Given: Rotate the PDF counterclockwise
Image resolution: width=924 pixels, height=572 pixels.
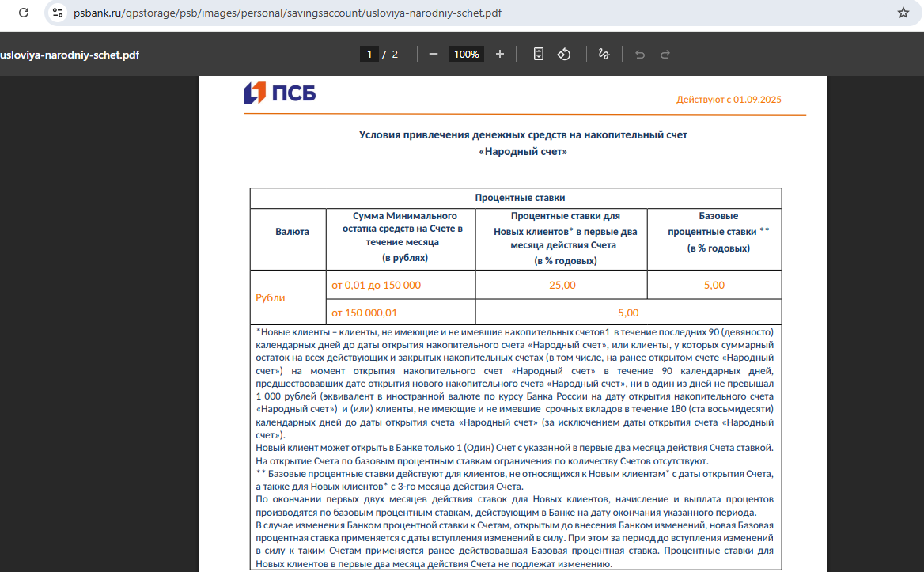Looking at the screenshot, I should pyautogui.click(x=564, y=54).
